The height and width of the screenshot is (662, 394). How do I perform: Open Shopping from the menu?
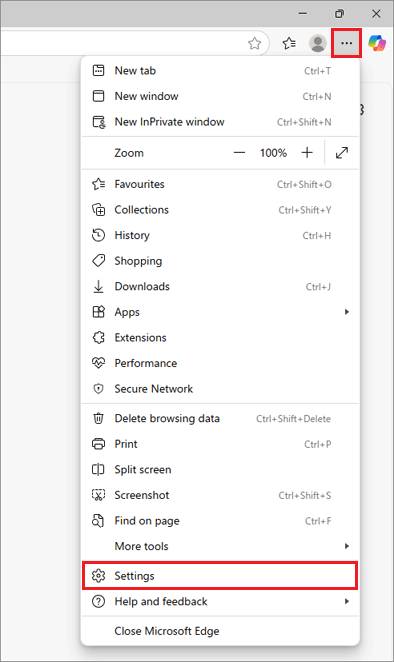[220, 261]
